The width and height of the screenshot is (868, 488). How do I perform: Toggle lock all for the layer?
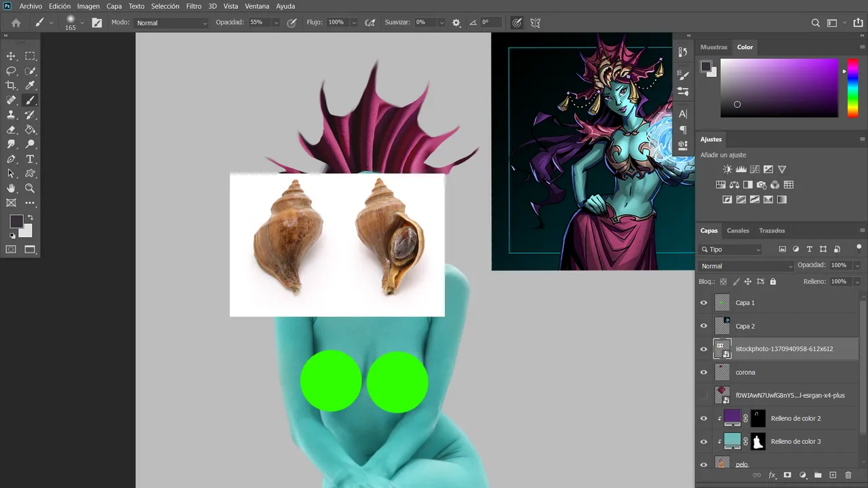(x=772, y=281)
